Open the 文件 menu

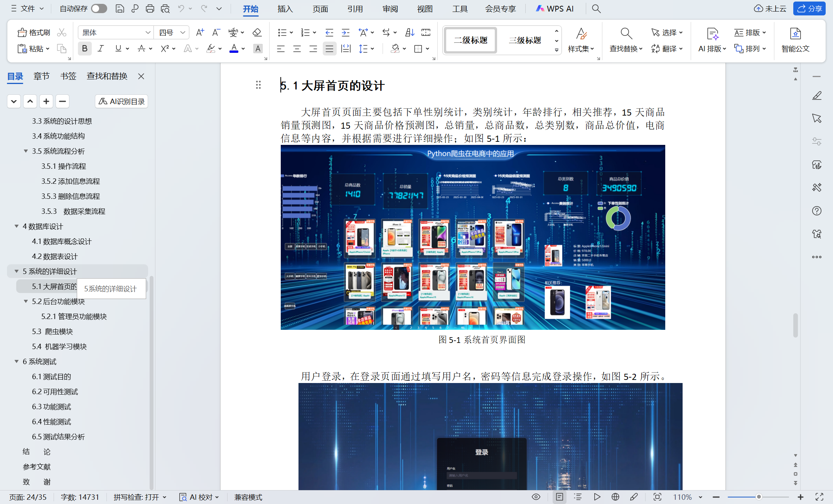pos(27,8)
